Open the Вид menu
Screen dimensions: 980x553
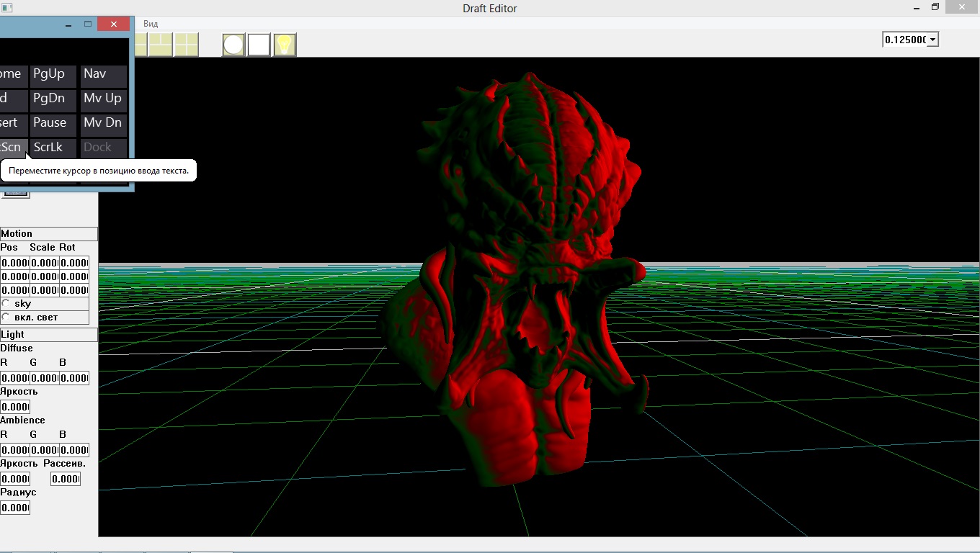click(x=151, y=24)
